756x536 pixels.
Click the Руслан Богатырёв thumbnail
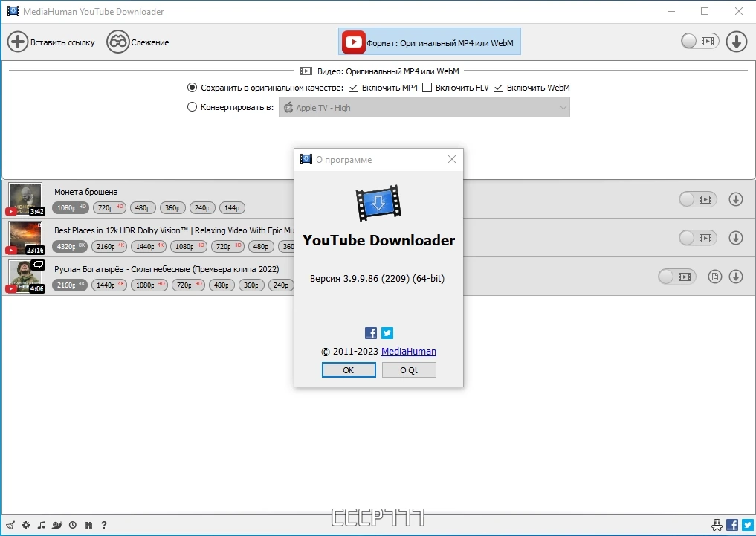click(x=25, y=277)
